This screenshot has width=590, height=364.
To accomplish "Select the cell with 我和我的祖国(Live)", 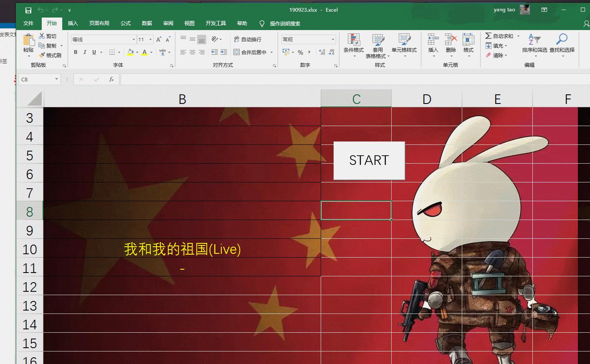I will (x=182, y=249).
